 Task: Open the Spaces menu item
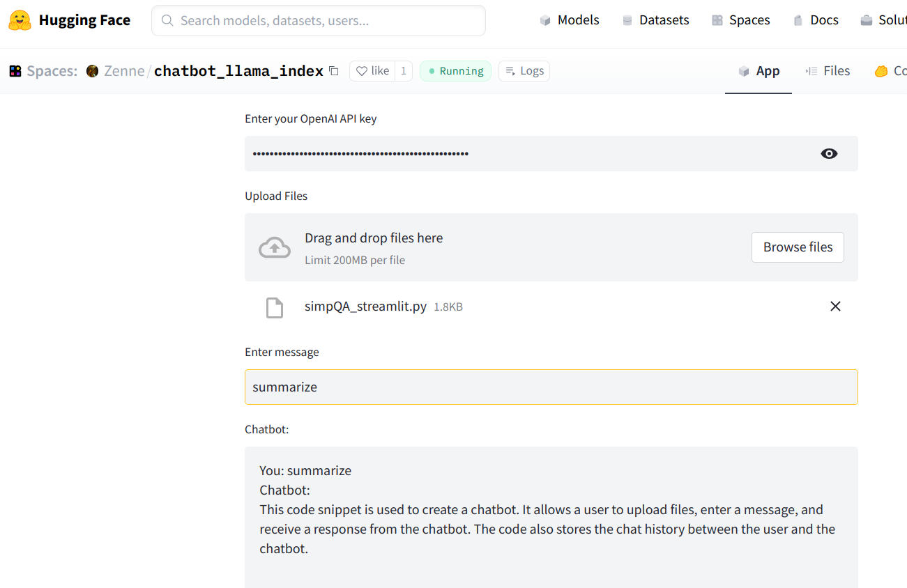tap(740, 20)
